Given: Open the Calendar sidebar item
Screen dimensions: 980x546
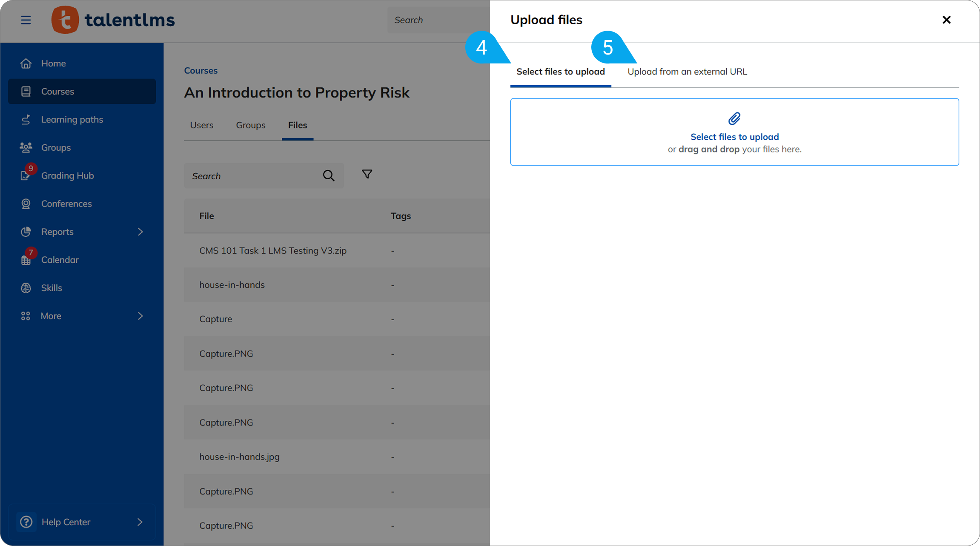Looking at the screenshot, I should [x=60, y=260].
